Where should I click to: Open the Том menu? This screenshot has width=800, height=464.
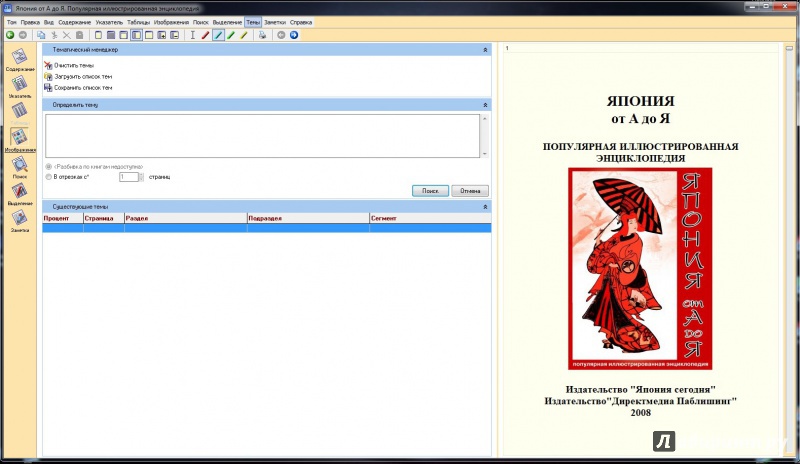coord(12,22)
